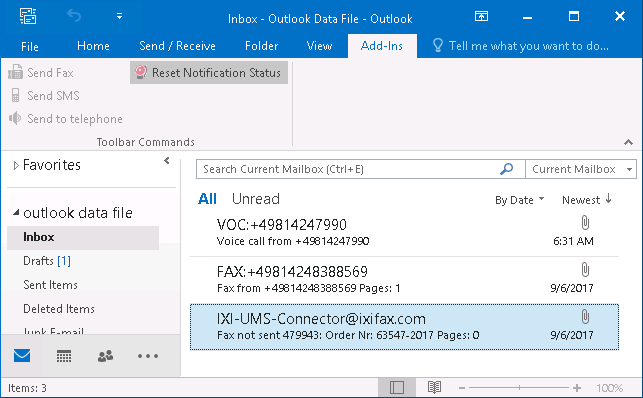Switch to Calendar view icon
The image size is (643, 398).
(64, 356)
